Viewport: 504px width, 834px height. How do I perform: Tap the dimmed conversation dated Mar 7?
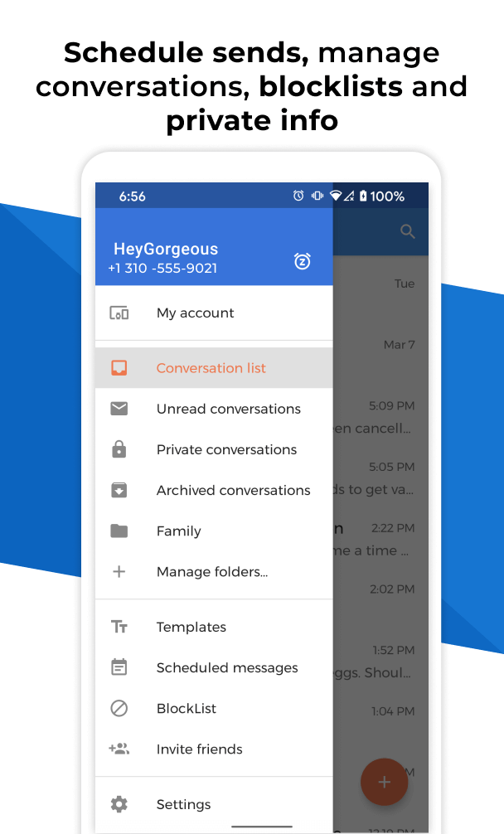[x=381, y=345]
